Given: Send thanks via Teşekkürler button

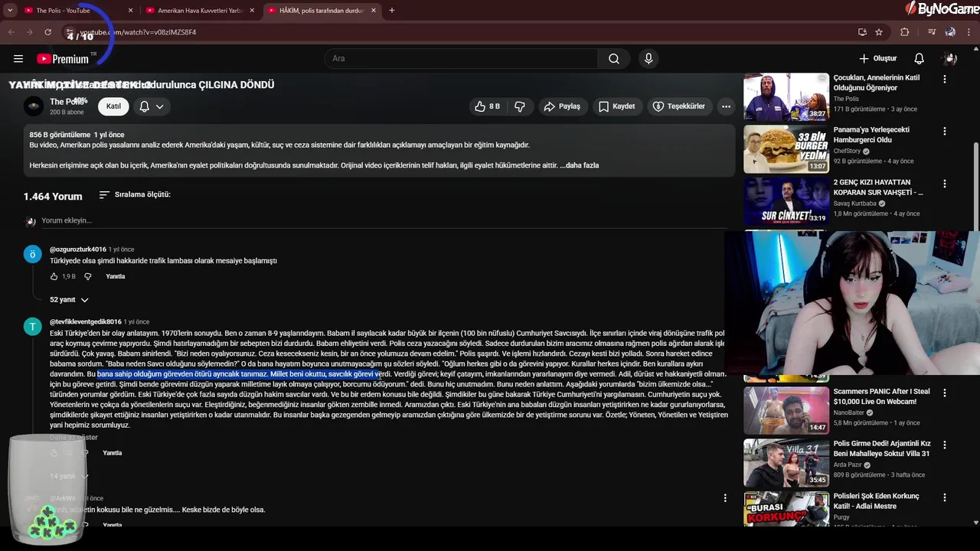Looking at the screenshot, I should point(679,106).
